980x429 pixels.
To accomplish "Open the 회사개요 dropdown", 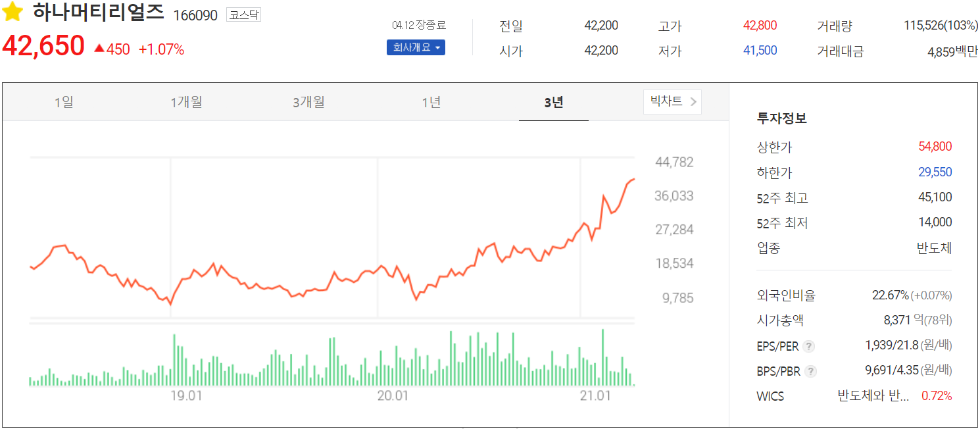I will point(416,47).
